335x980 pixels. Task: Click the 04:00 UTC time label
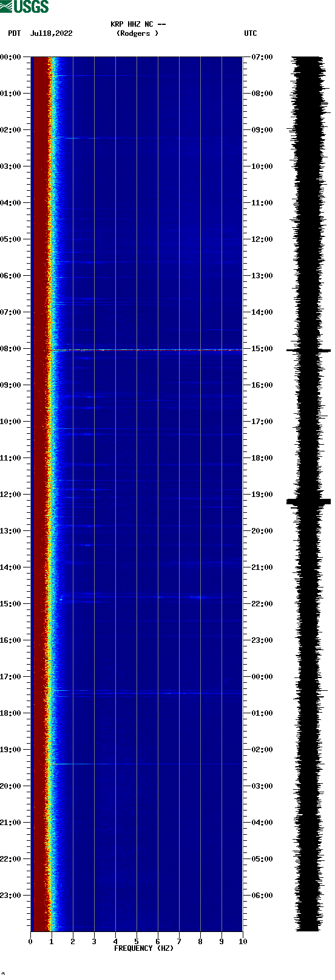[262, 823]
